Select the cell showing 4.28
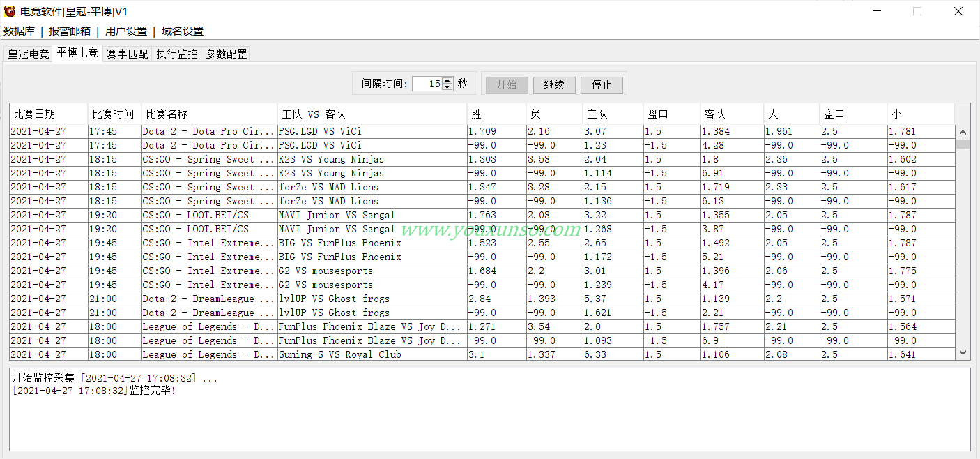Viewport: 980px width, 459px height. [732, 145]
